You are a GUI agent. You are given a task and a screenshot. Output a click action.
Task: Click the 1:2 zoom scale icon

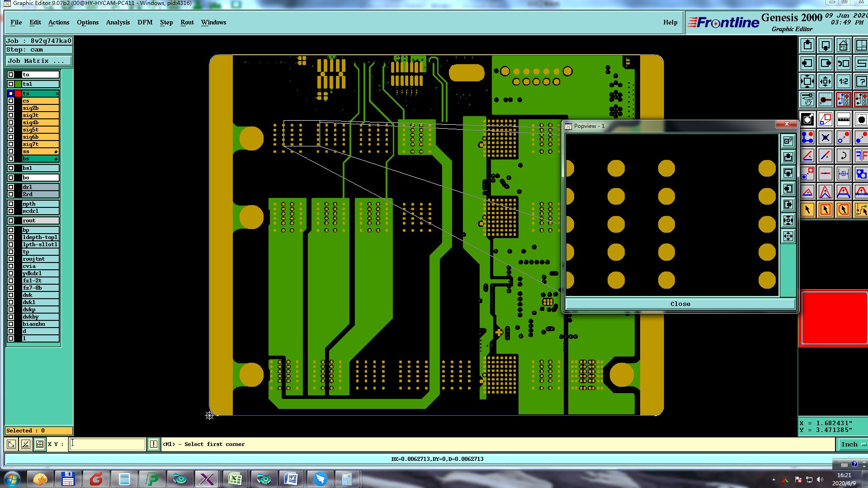coord(843,82)
